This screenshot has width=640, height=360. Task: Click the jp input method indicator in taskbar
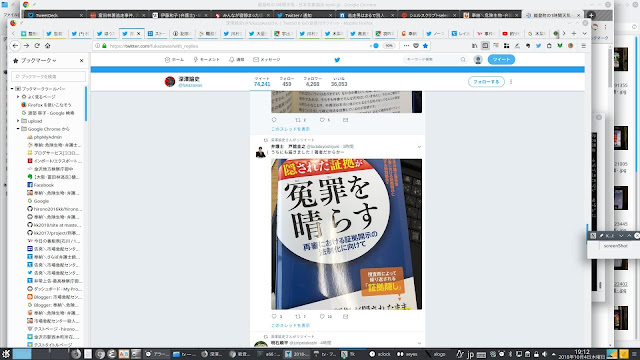point(470,354)
